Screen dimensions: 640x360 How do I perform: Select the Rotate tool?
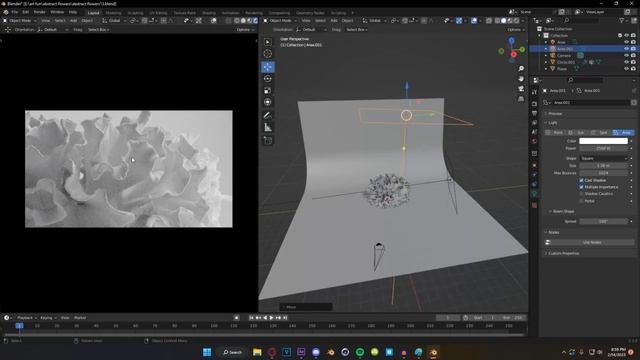coord(268,79)
